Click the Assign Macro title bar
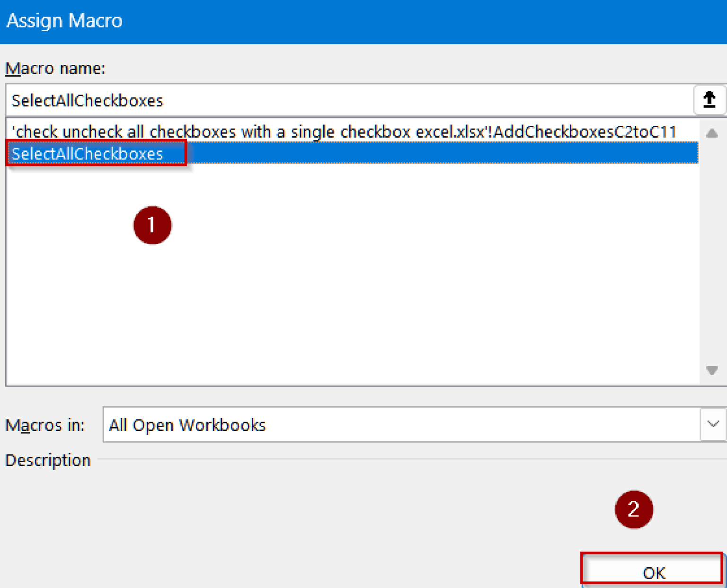The width and height of the screenshot is (727, 588). [65, 20]
